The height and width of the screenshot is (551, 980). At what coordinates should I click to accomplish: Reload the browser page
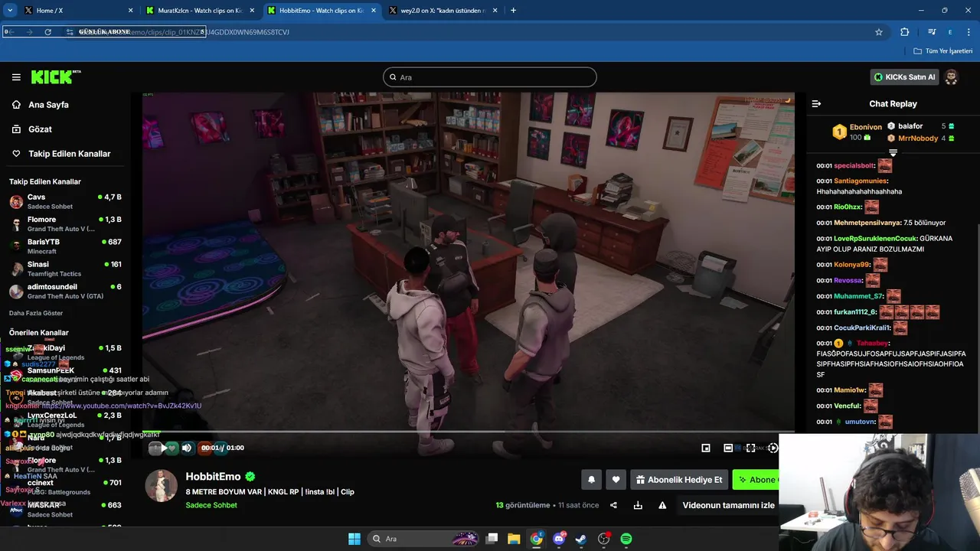(x=48, y=32)
